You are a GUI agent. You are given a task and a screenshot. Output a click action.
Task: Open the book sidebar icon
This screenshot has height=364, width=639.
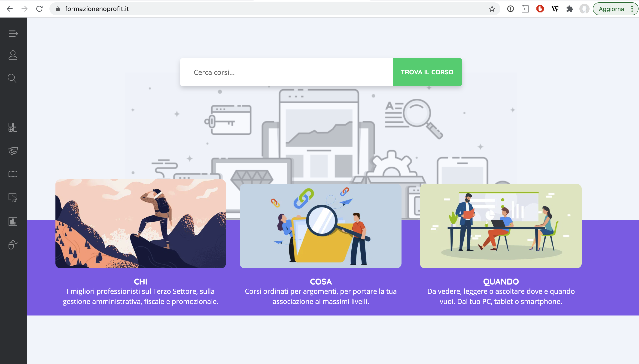pyautogui.click(x=13, y=174)
